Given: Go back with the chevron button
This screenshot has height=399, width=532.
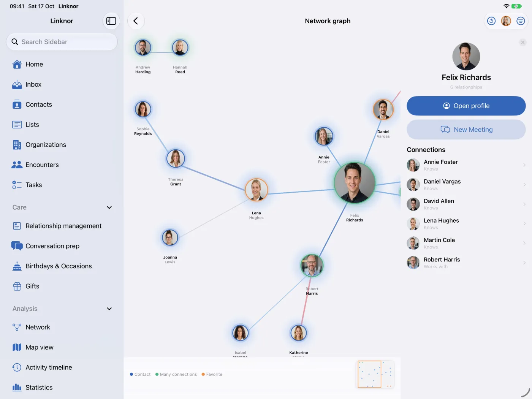Looking at the screenshot, I should click(x=136, y=21).
